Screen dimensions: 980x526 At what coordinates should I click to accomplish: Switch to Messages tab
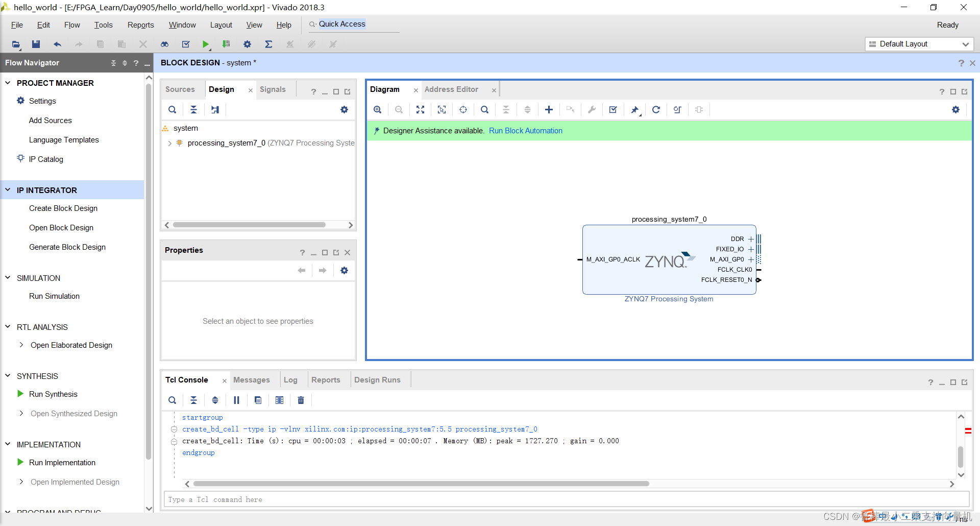click(251, 380)
